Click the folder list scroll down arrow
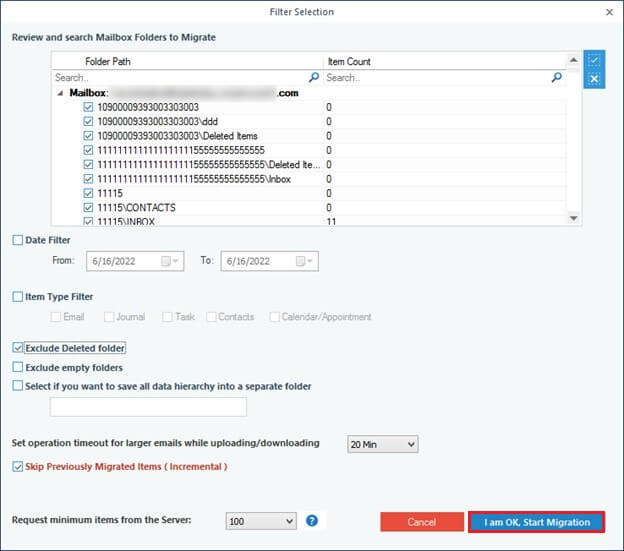The image size is (624, 551). tap(573, 218)
